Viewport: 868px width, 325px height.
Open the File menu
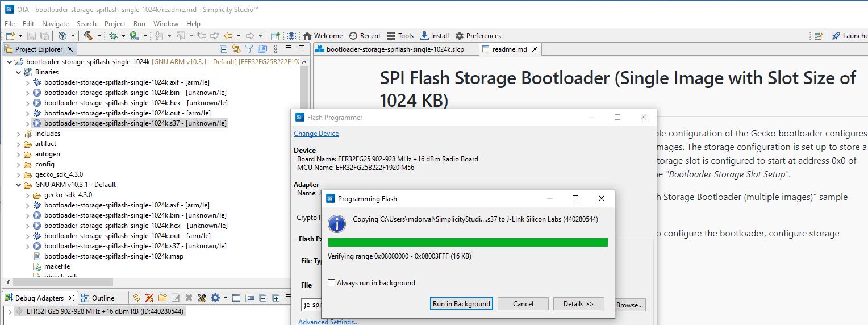pos(10,23)
